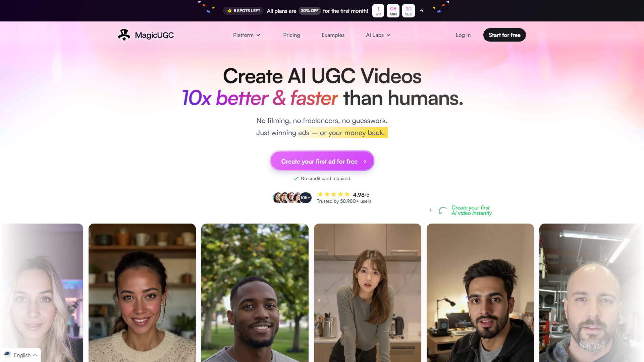Click the globe/language icon bottom left
644x362 pixels.
[8, 355]
